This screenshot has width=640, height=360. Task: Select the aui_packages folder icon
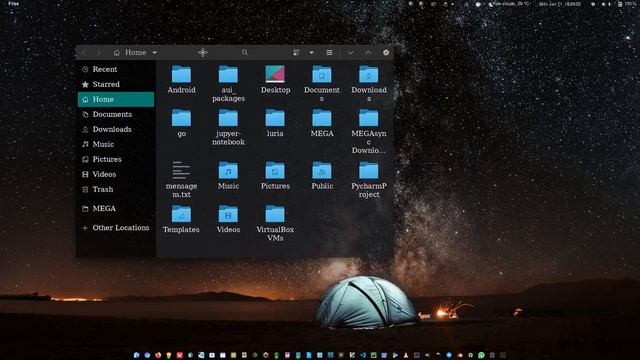point(228,74)
